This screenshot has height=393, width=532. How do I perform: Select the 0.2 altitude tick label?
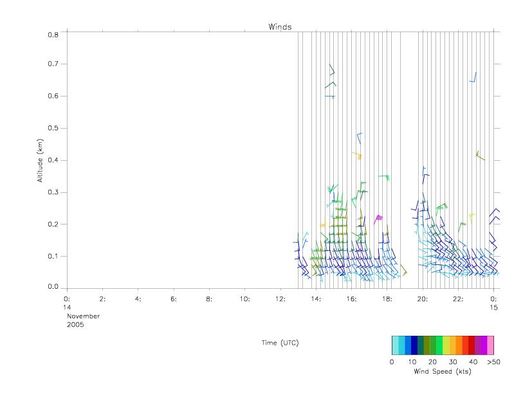[53, 224]
